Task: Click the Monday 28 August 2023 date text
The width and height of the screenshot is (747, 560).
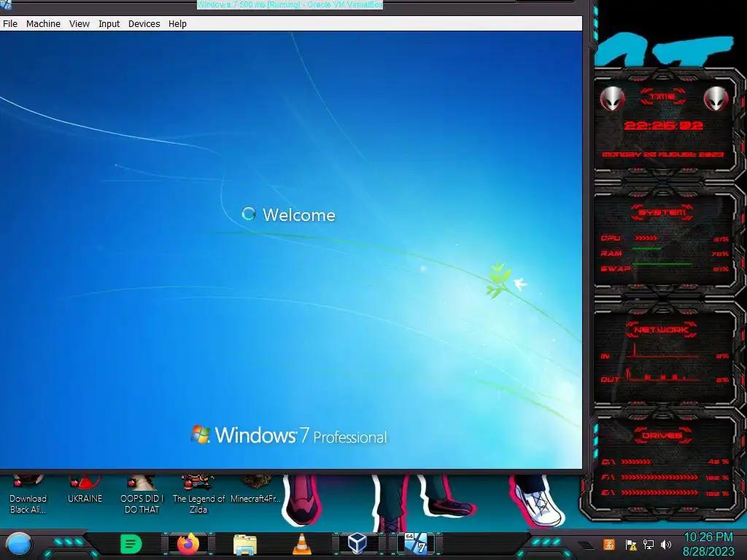Action: [x=662, y=155]
